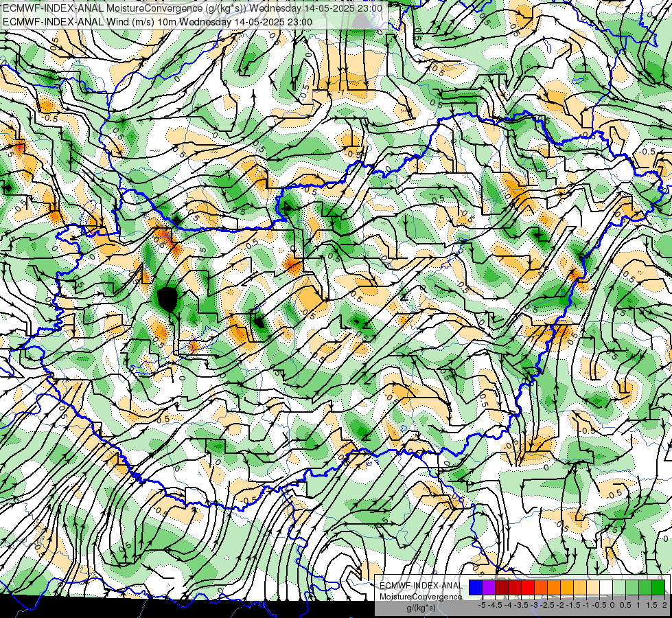Screen dimensions: 672x618
Task: Click the palest green swatch for 0 to 0.5
Action: [x=619, y=587]
